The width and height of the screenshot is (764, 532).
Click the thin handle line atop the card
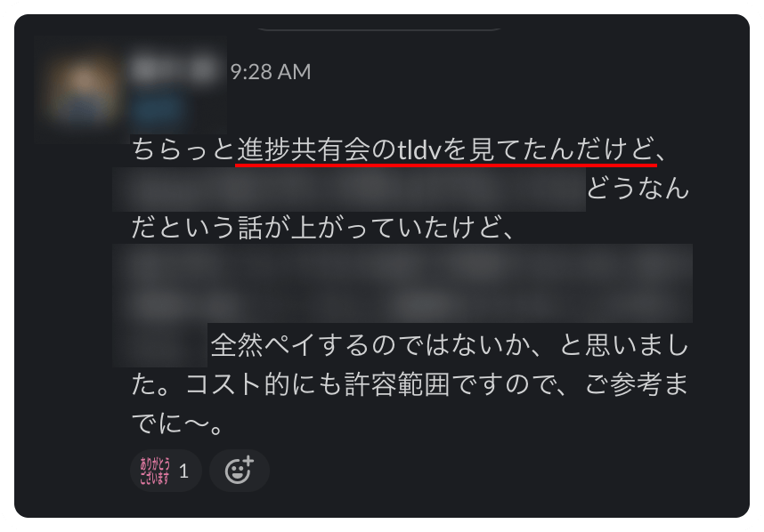click(x=379, y=29)
